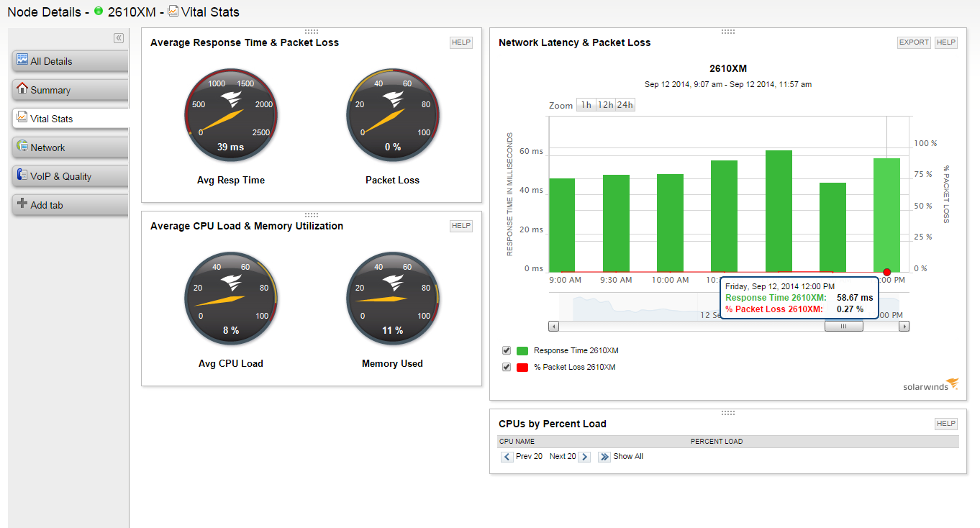Click the 10:00 AM response time bar

(670, 222)
